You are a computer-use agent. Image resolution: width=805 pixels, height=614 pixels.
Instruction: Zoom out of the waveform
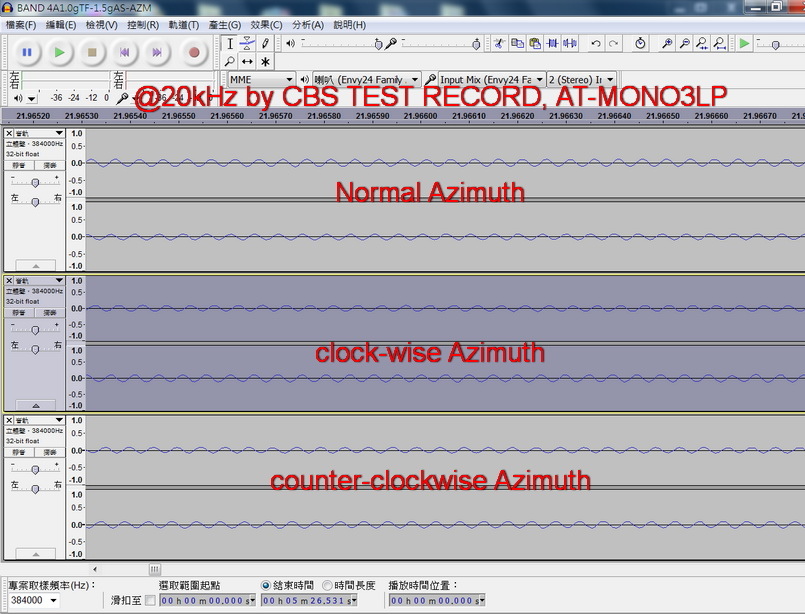(x=684, y=44)
